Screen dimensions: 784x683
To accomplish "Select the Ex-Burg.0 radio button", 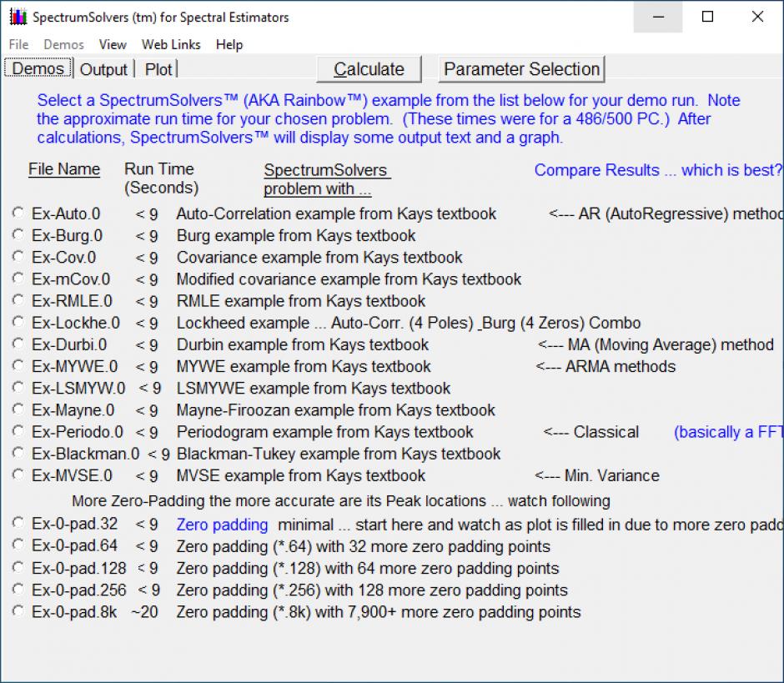I will click(x=18, y=234).
